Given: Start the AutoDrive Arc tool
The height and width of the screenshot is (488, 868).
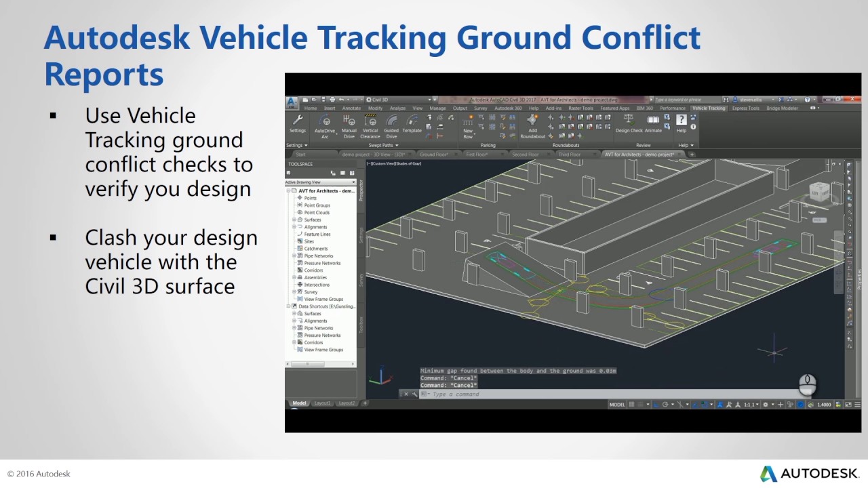Looking at the screenshot, I should tap(325, 126).
